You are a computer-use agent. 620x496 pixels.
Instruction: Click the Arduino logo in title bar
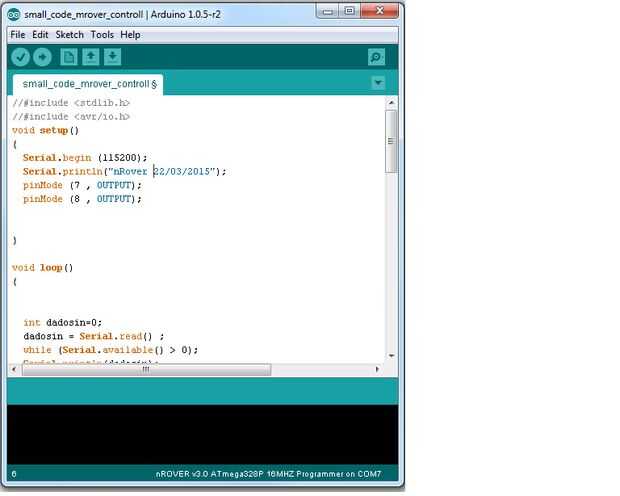[x=14, y=15]
